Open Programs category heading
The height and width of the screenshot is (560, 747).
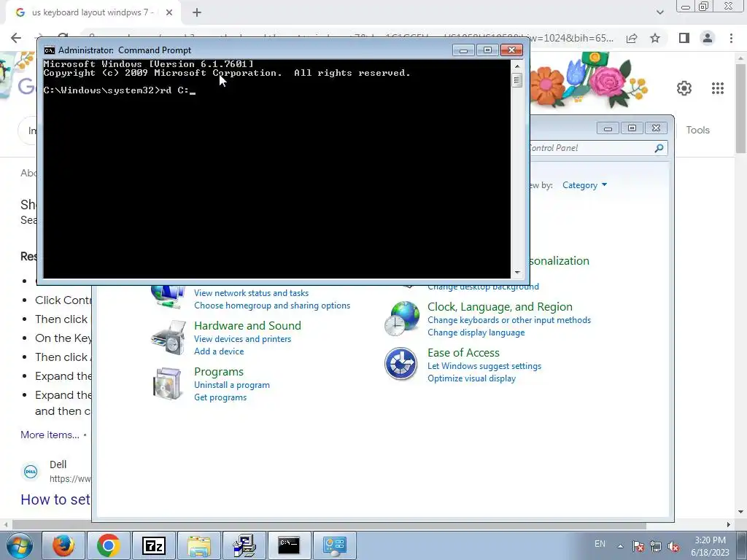[x=219, y=372]
